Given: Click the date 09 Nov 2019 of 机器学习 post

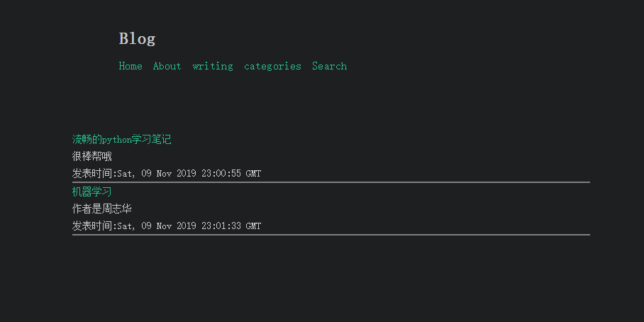Looking at the screenshot, I should point(169,226).
